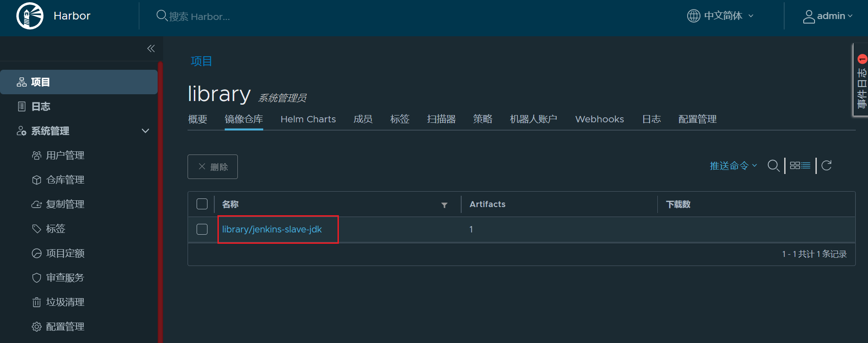Click the 删除 delete button
This screenshot has height=343, width=868.
click(x=212, y=167)
